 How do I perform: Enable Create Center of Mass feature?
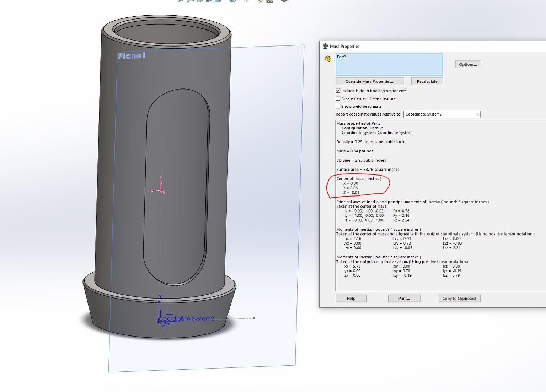[x=338, y=98]
